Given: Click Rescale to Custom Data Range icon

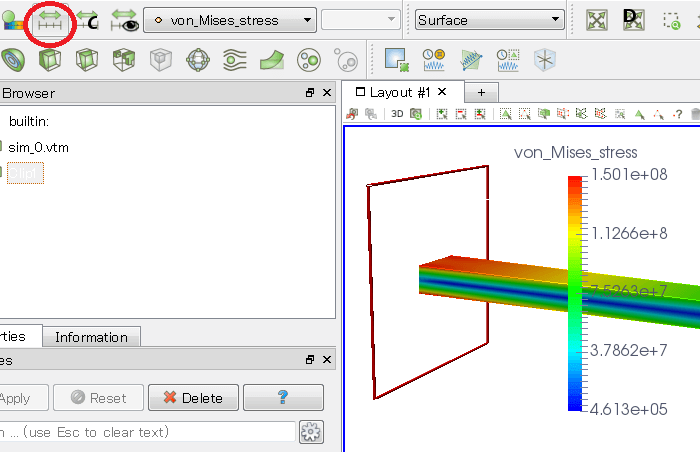Looking at the screenshot, I should [x=87, y=20].
